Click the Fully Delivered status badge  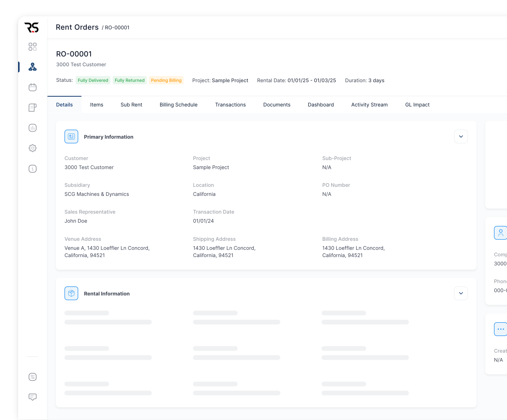pos(93,80)
